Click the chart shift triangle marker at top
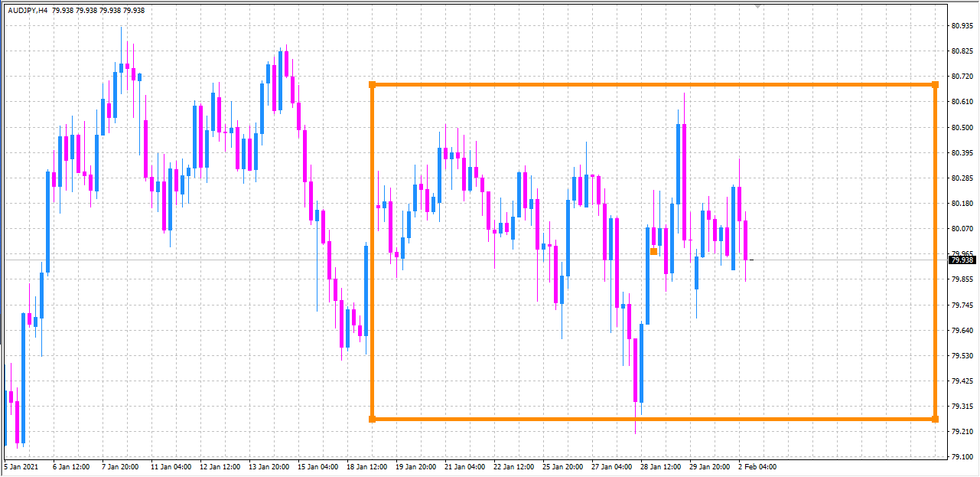 pos(757,5)
